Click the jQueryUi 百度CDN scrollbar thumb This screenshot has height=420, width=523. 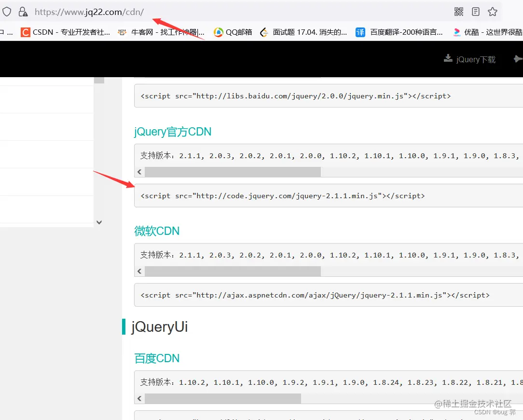[x=223, y=398]
